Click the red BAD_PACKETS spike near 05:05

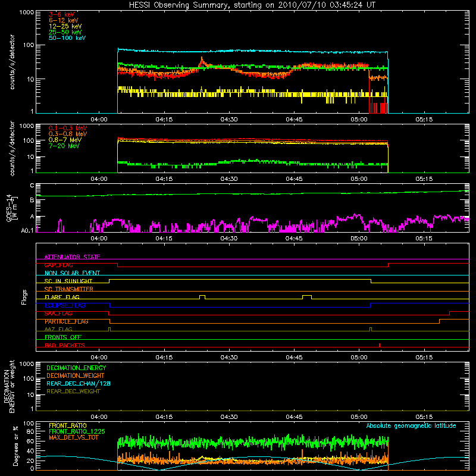point(380,345)
